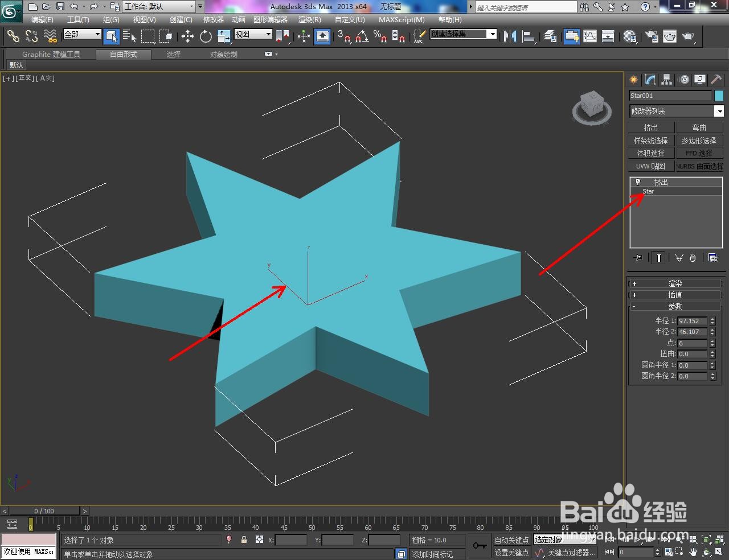The width and height of the screenshot is (729, 560).
Task: Select the Move tool icon
Action: (187, 36)
